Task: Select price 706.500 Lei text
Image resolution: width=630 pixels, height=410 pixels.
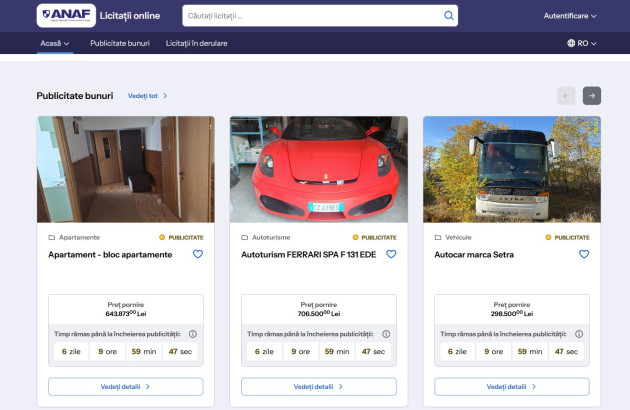Action: pos(319,314)
